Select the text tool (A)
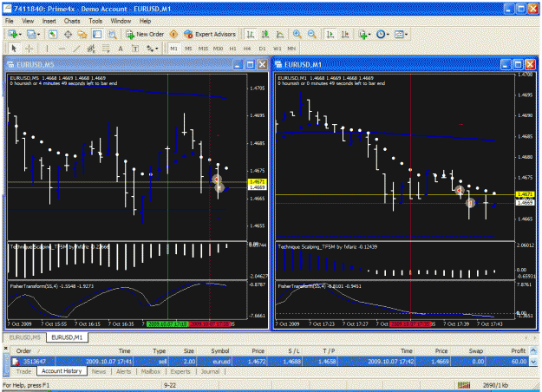Viewport: 542px width, 392px height. click(x=121, y=49)
